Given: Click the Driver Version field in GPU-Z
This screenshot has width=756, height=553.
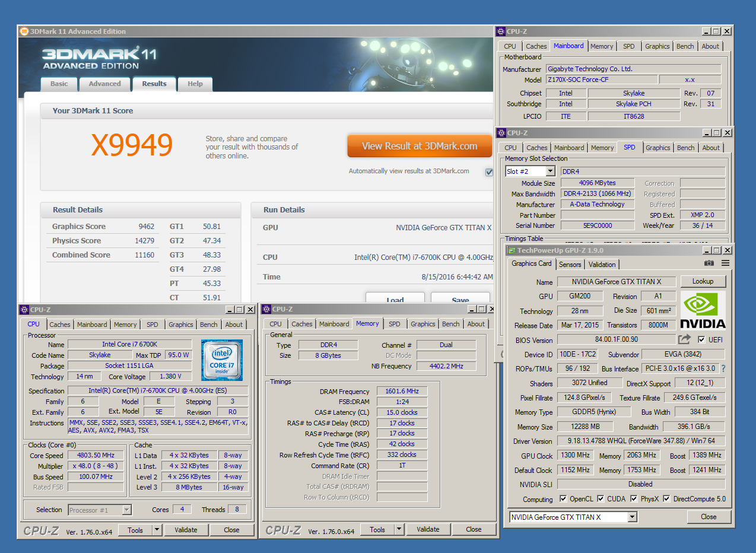Looking at the screenshot, I should 641,441.
